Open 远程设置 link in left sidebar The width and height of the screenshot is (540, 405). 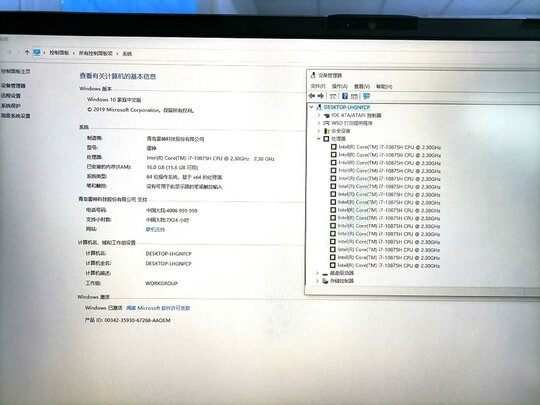[x=11, y=95]
